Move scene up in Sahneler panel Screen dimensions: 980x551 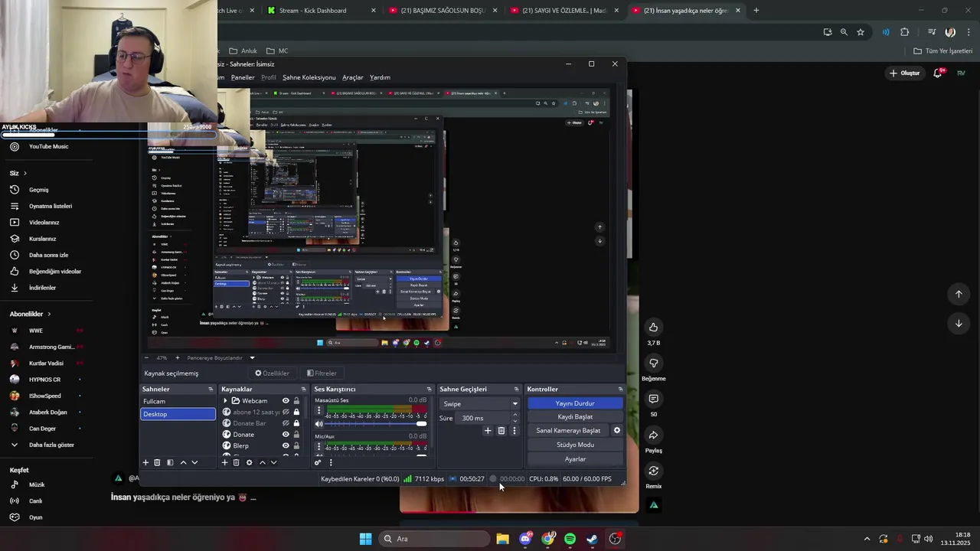click(183, 462)
